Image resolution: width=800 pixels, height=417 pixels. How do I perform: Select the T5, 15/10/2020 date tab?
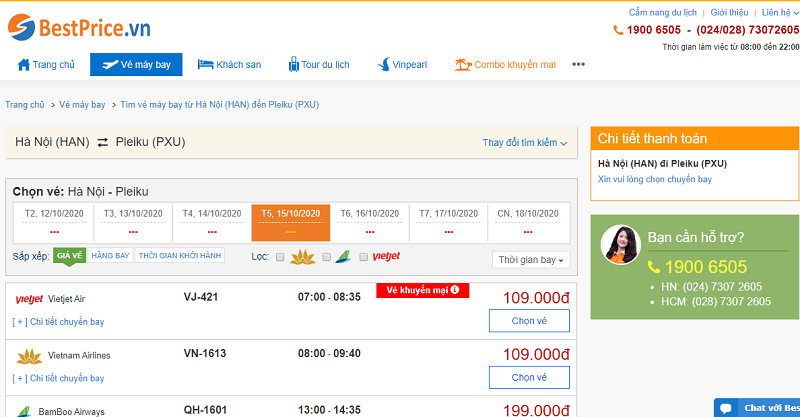[291, 223]
